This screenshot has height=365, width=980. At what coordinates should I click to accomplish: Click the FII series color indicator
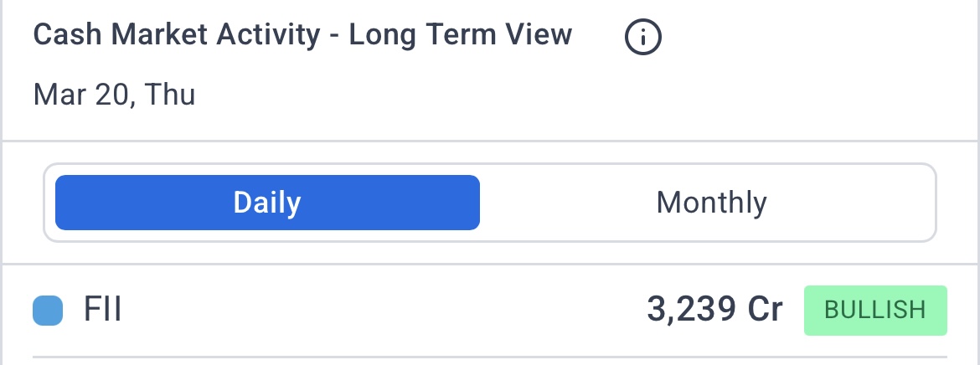pos(48,311)
